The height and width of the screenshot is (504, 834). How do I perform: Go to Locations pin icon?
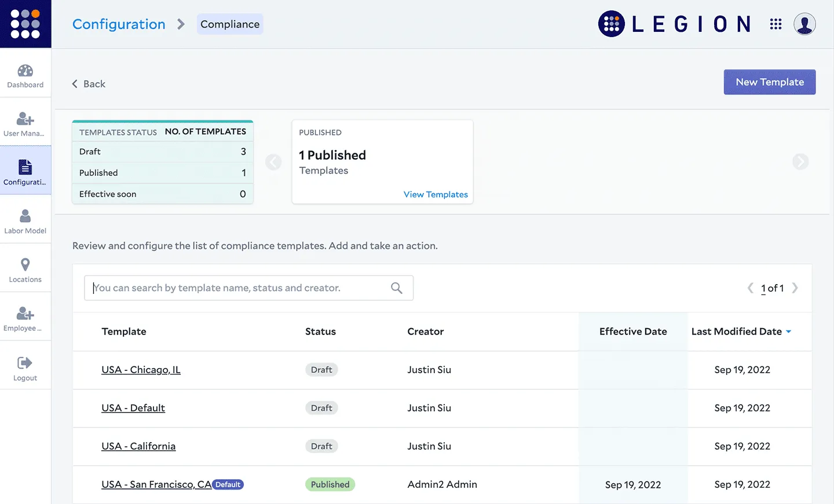click(25, 265)
